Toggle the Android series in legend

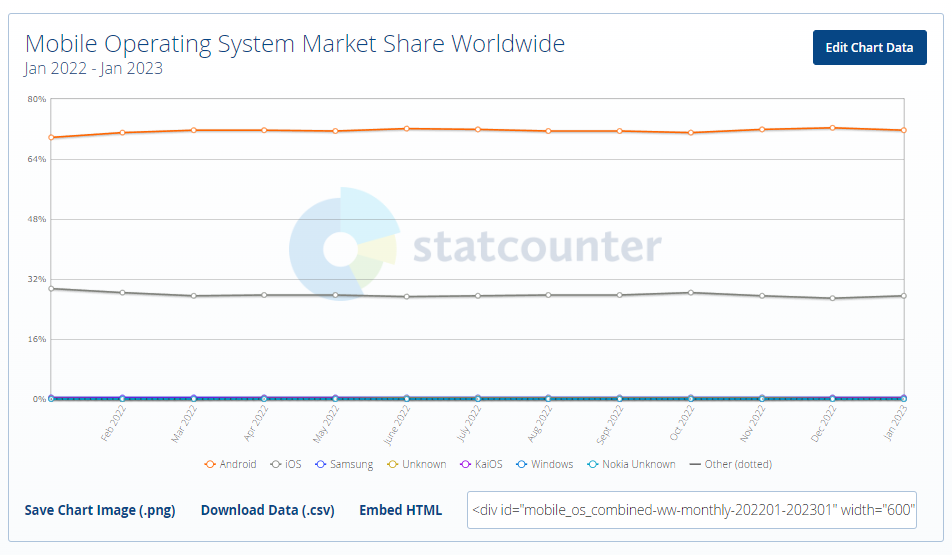(231, 464)
